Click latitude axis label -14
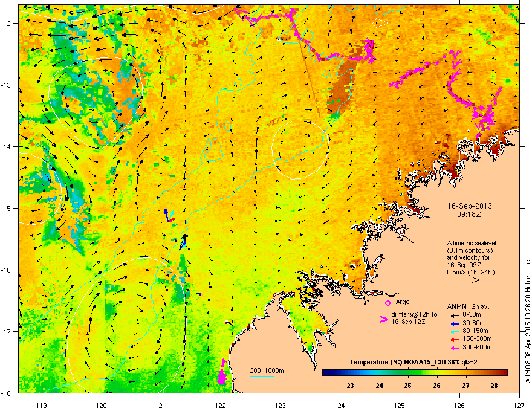Viewport: 532px width, 411px height. click(x=7, y=146)
